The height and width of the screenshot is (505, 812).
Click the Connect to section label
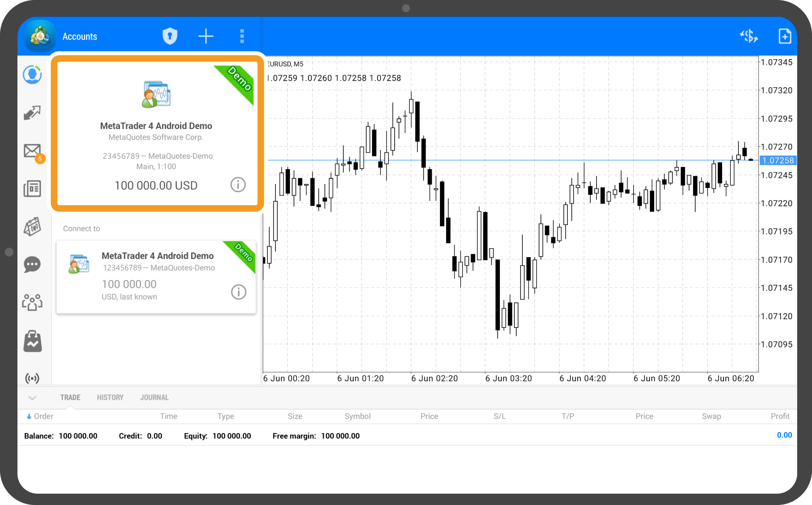tap(82, 229)
